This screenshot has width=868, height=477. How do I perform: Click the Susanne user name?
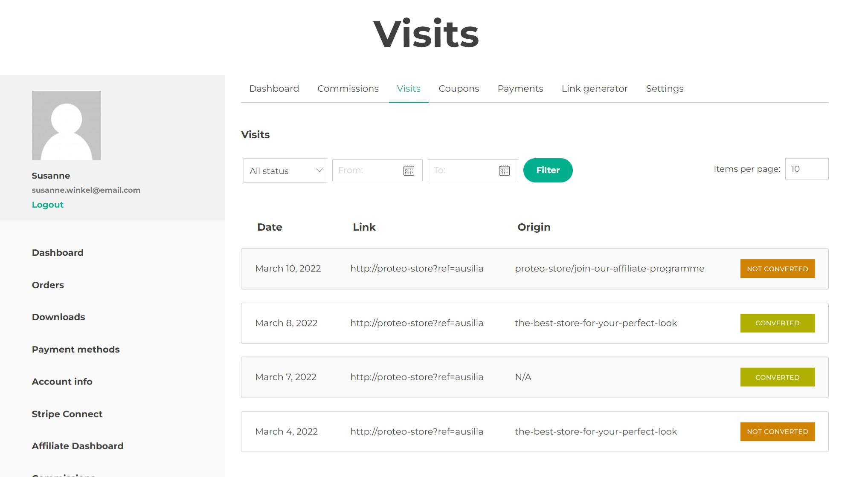pos(51,176)
